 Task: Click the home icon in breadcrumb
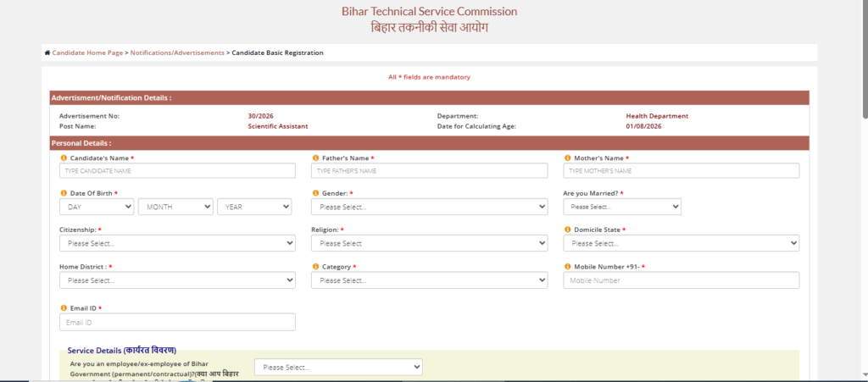[47, 53]
